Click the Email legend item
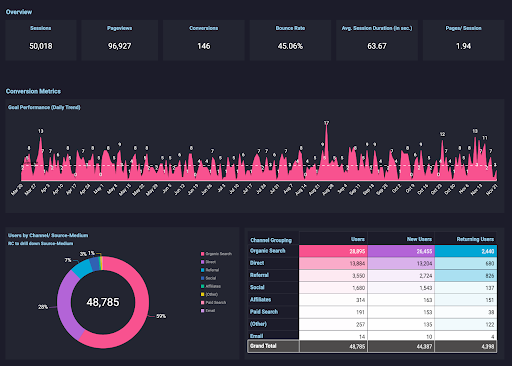Image resolution: width=512 pixels, height=366 pixels. tap(208, 311)
